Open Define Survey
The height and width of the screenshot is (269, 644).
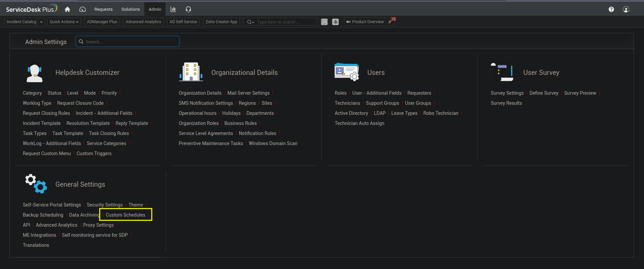tap(544, 93)
